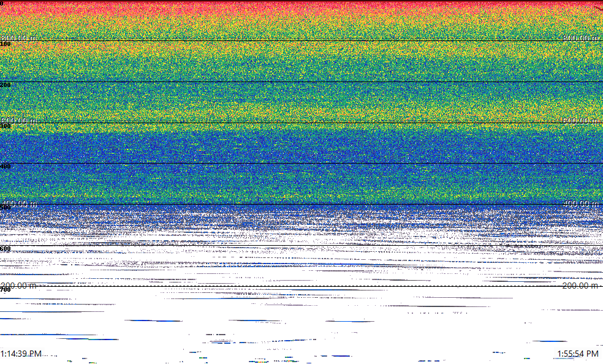Click the left-side 800.00 m range label
Screen dimensions: 603x364
pos(19,37)
